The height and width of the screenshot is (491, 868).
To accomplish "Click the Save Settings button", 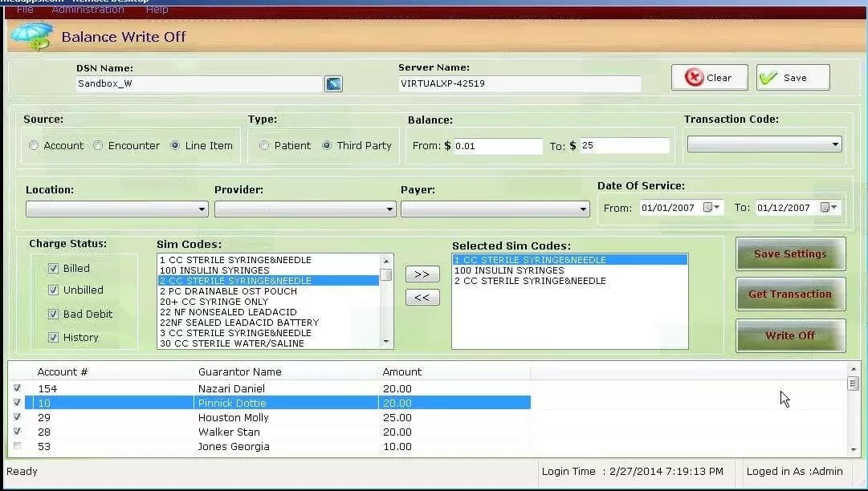I will [x=790, y=253].
